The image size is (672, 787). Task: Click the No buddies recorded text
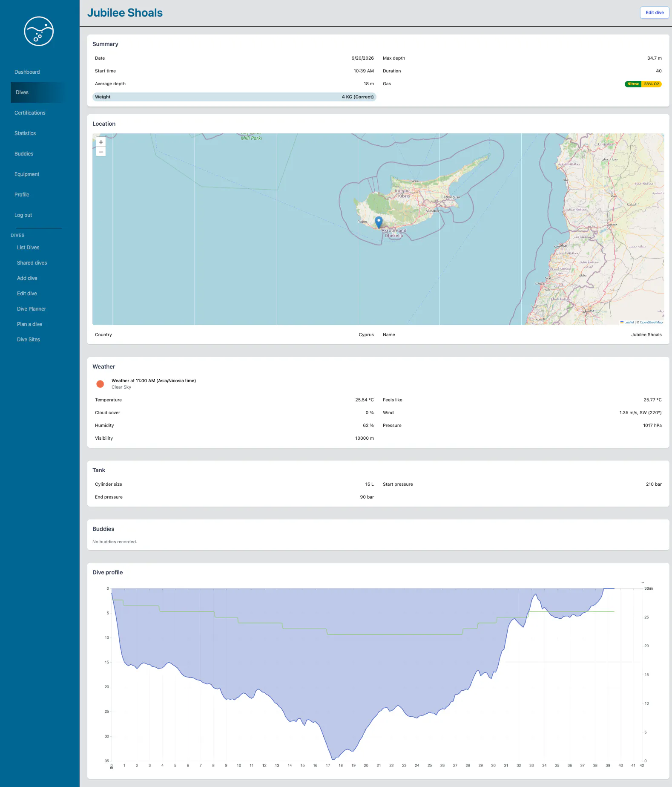click(x=115, y=542)
